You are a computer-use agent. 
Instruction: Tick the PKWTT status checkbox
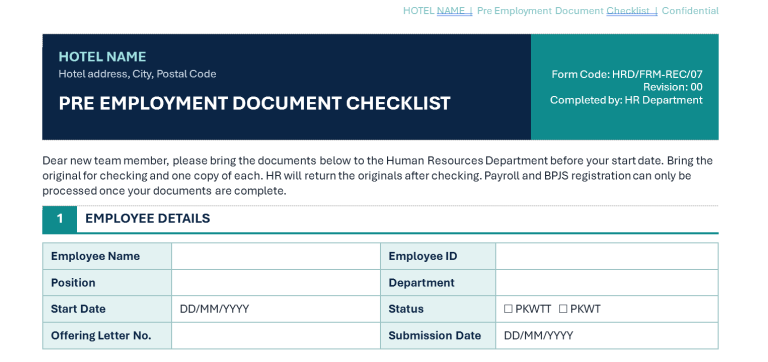pos(508,309)
